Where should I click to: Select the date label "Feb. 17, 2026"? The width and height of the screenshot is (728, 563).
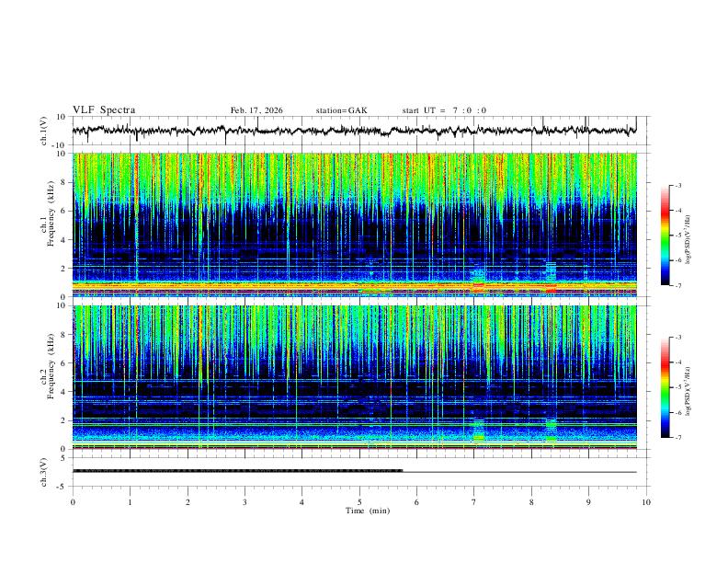pos(256,110)
